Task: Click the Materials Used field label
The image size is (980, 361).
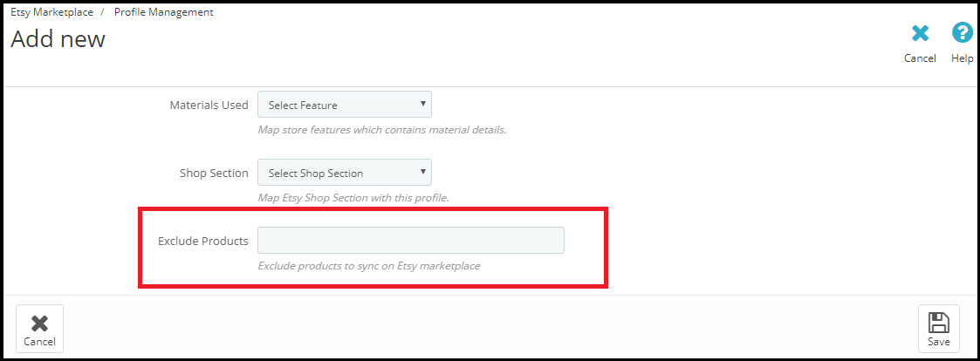Action: [x=209, y=105]
